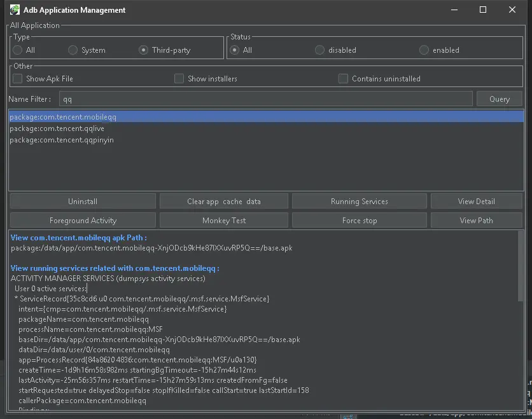Tick the Show installers checkbox
This screenshot has width=532, height=419.
[x=179, y=79]
